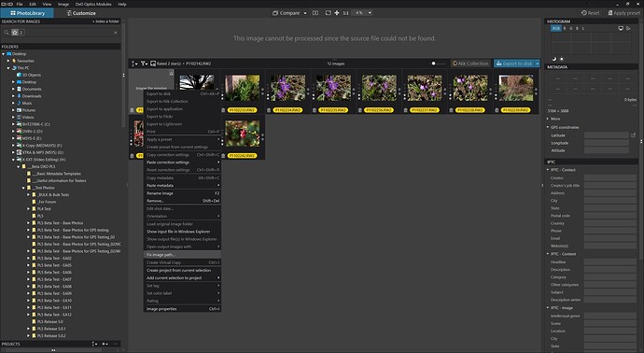Click the Latitude input field
644x353 pixels.
(x=607, y=135)
